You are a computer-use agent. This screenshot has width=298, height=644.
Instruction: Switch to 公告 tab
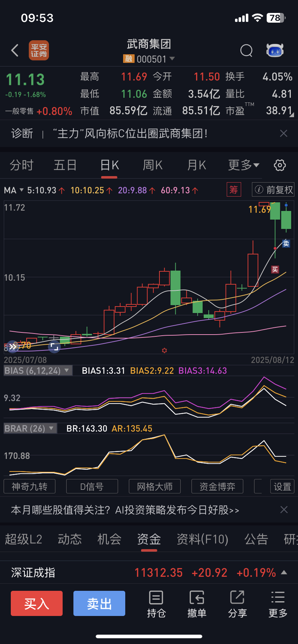coord(256,539)
